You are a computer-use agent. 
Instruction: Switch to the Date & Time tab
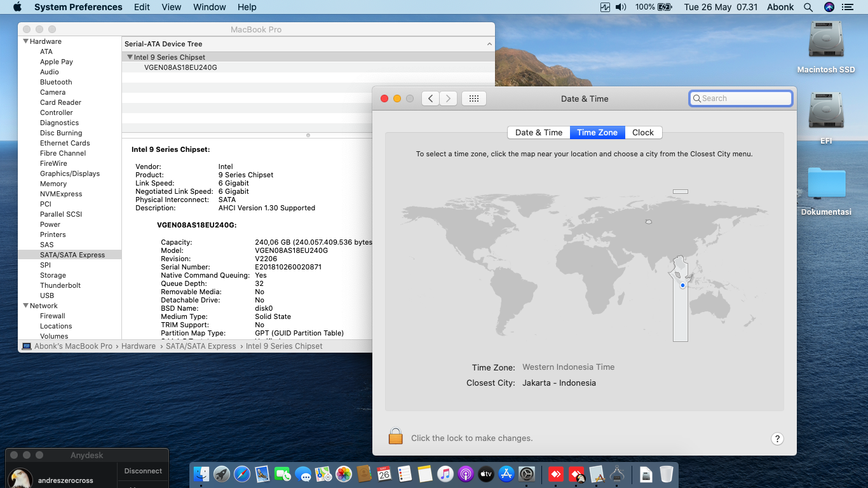click(x=539, y=132)
